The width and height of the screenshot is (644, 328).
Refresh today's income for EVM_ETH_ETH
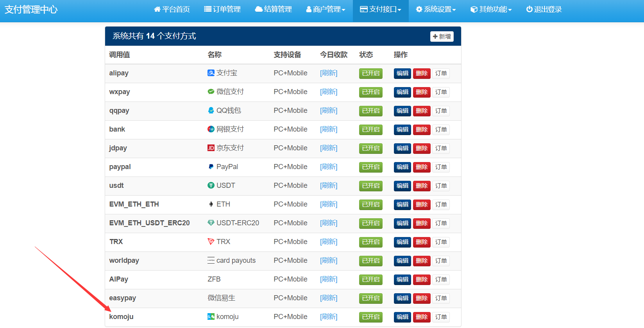[329, 204]
